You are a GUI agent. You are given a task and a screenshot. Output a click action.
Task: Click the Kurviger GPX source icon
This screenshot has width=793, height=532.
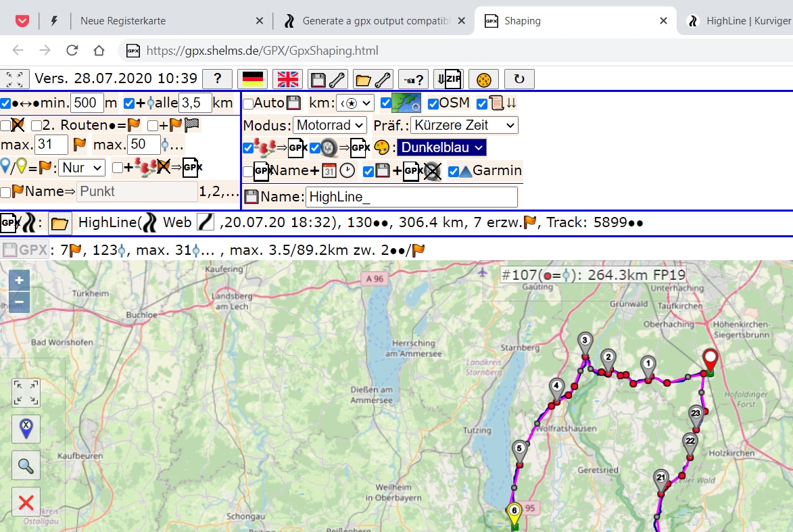[x=29, y=223]
